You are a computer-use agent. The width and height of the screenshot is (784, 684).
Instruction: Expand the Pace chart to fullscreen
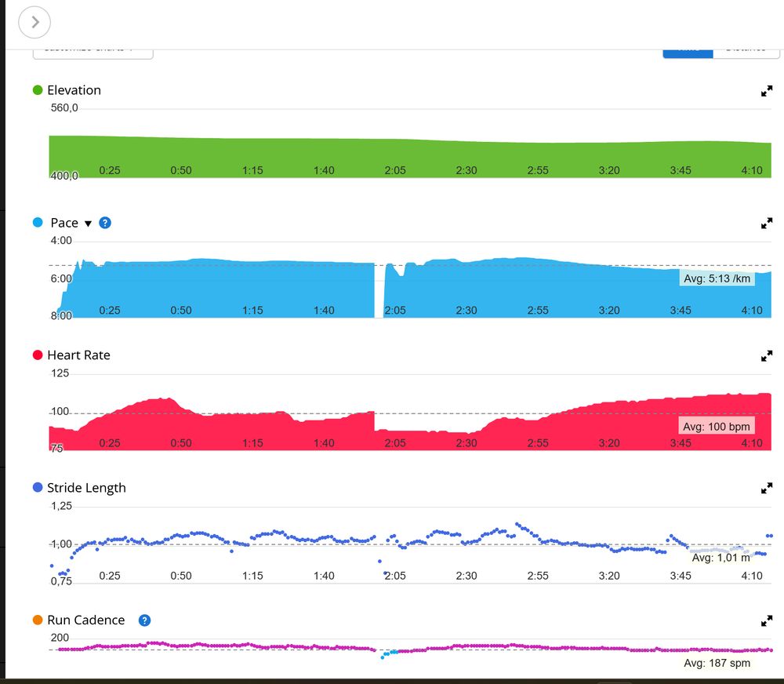(767, 224)
